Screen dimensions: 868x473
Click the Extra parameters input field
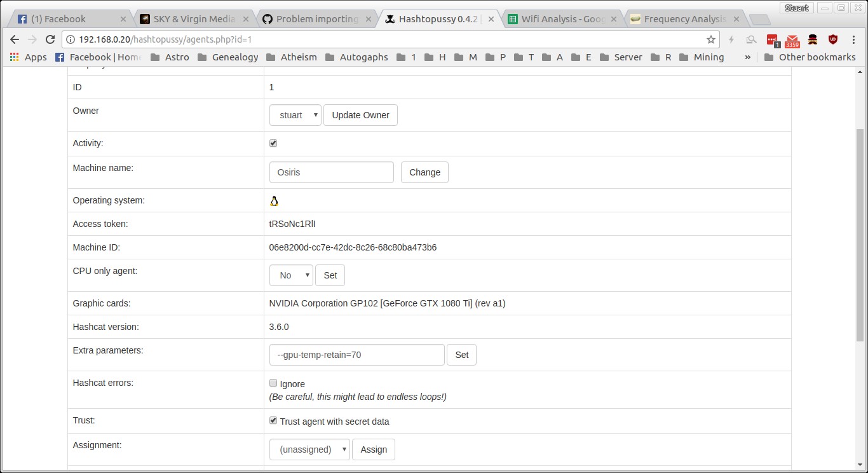[x=356, y=354]
